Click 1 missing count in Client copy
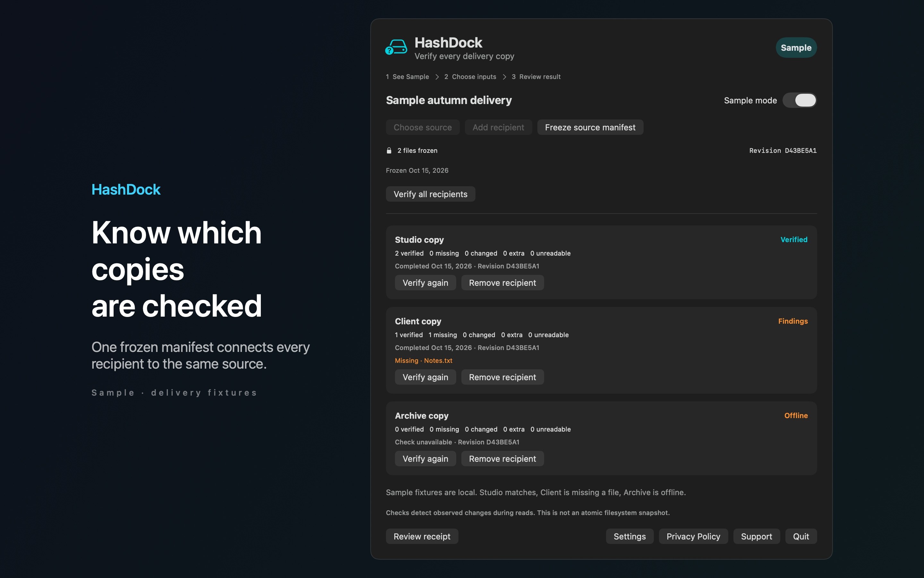924x578 pixels. (x=442, y=335)
